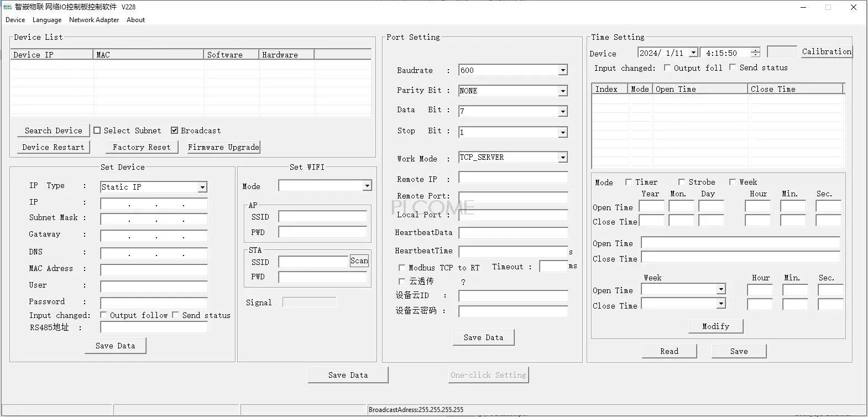Open the Parity Bit dropdown
This screenshot has width=868, height=417.
pyautogui.click(x=562, y=91)
